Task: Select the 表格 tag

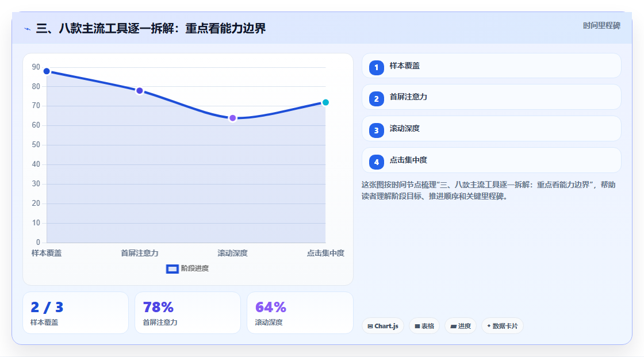Action: click(424, 326)
